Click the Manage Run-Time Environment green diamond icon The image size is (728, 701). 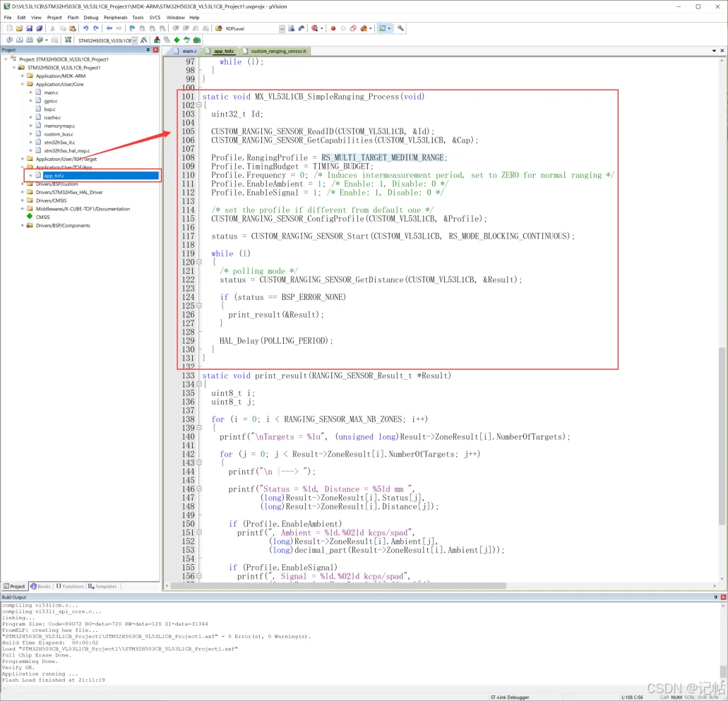[177, 40]
